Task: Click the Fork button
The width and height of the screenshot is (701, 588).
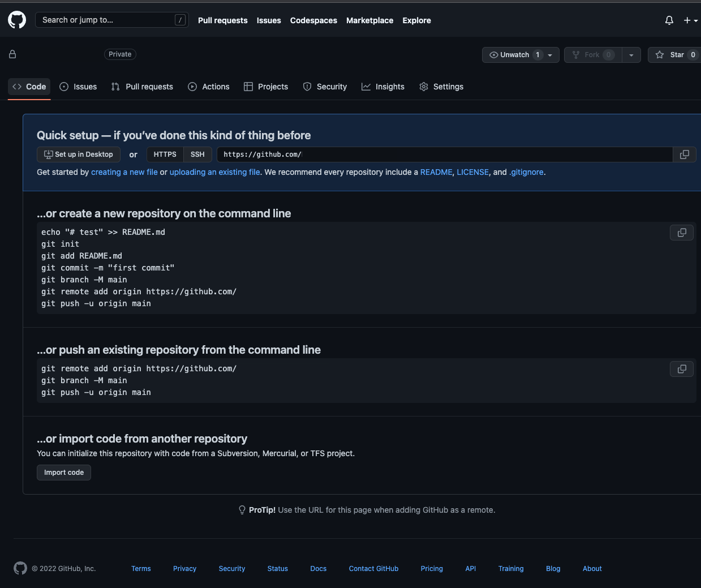Action: [x=593, y=55]
